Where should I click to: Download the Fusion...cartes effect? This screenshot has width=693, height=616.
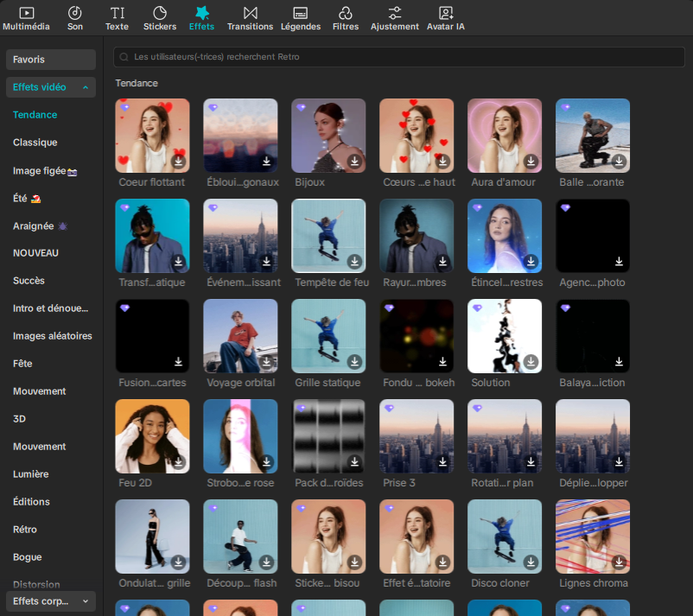[x=179, y=362]
